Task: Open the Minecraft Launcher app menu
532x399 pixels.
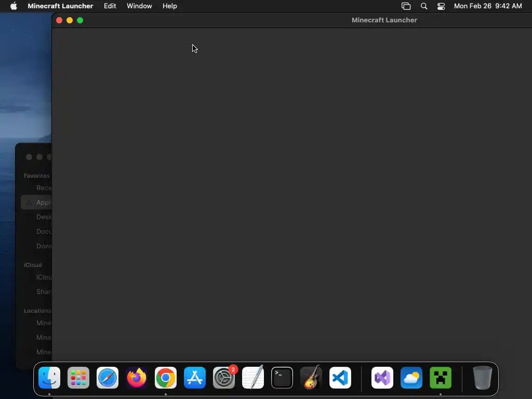Action: 60,6
